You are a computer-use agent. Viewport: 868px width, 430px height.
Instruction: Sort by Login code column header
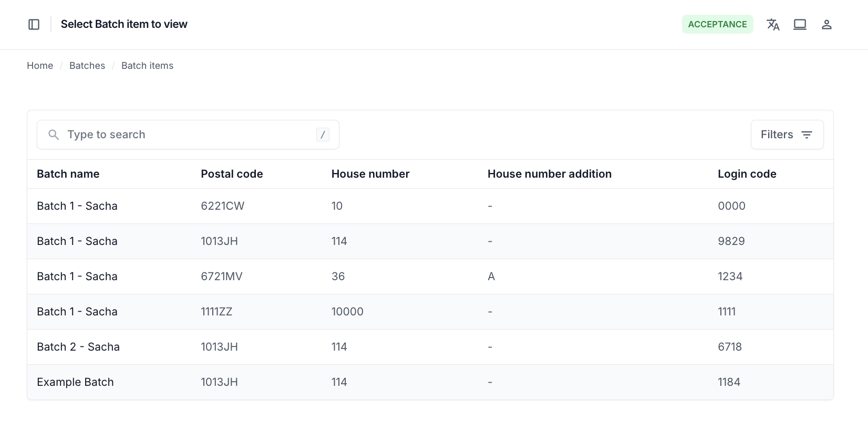(x=747, y=174)
